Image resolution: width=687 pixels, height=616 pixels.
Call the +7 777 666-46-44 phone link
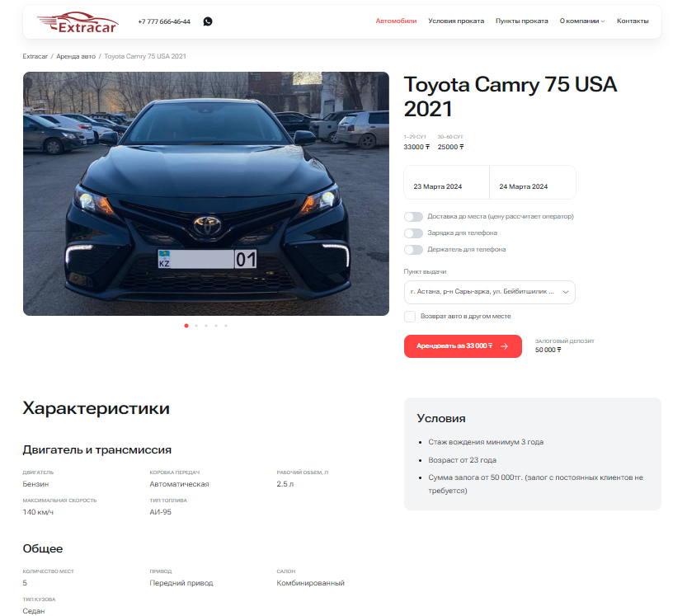[x=164, y=21]
